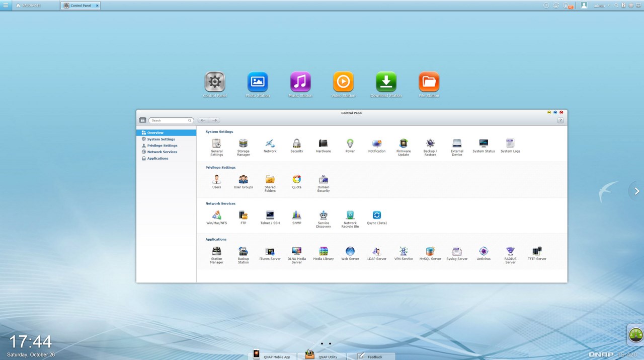The height and width of the screenshot is (360, 644).
Task: Open QNAP Mobile App link
Action: coord(272,355)
